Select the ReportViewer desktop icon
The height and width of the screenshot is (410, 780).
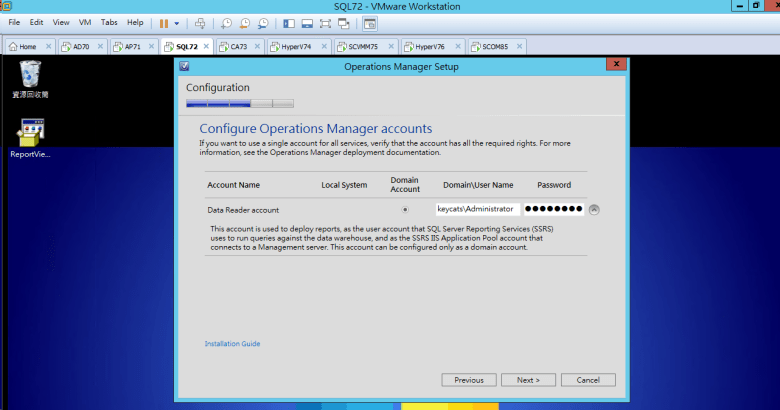point(31,133)
